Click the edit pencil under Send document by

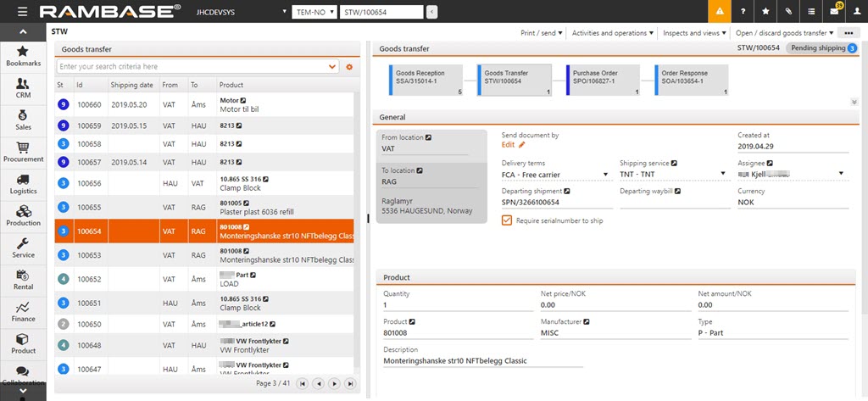tap(521, 145)
